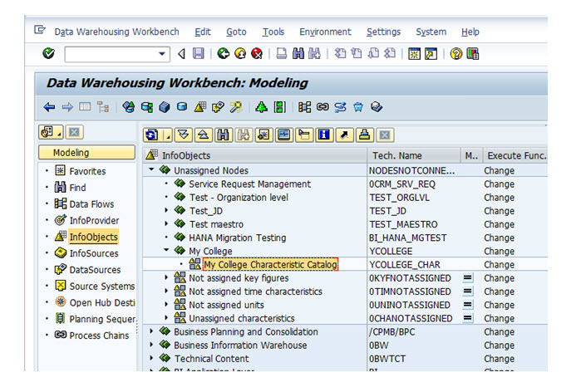
Task: Click the yellow Help question mark icon
Action: 455,54
